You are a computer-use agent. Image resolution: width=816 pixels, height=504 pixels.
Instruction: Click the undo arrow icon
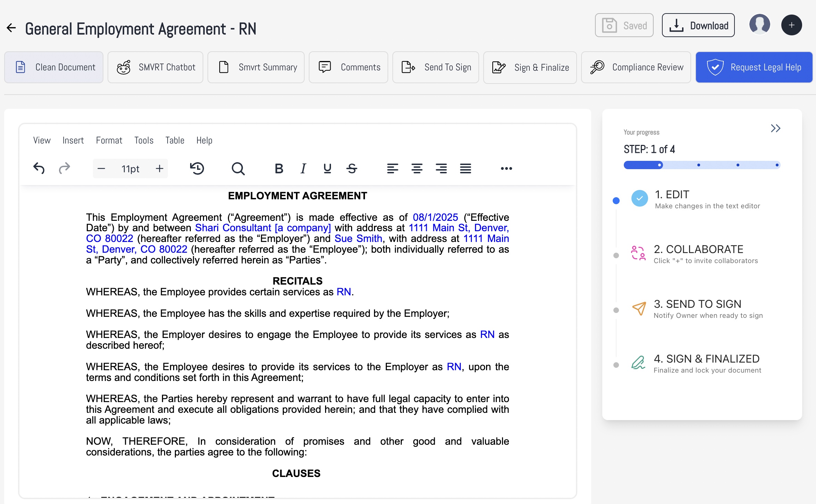click(x=39, y=168)
